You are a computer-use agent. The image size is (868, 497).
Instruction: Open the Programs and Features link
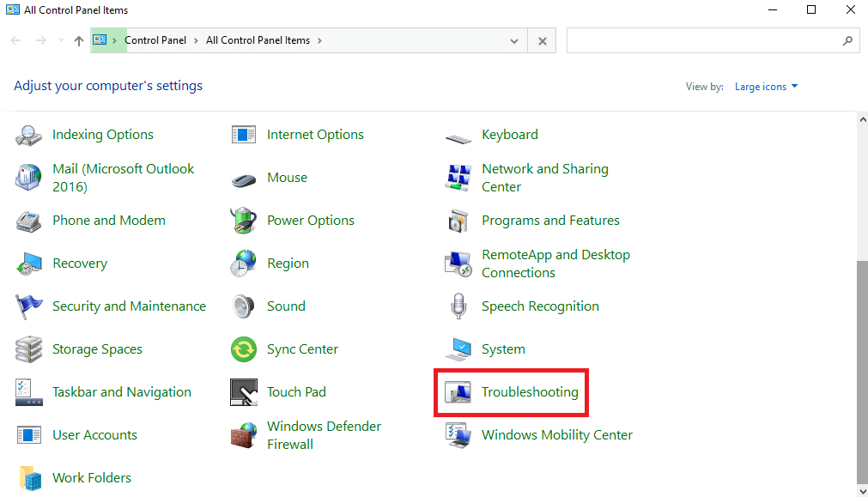coord(550,221)
